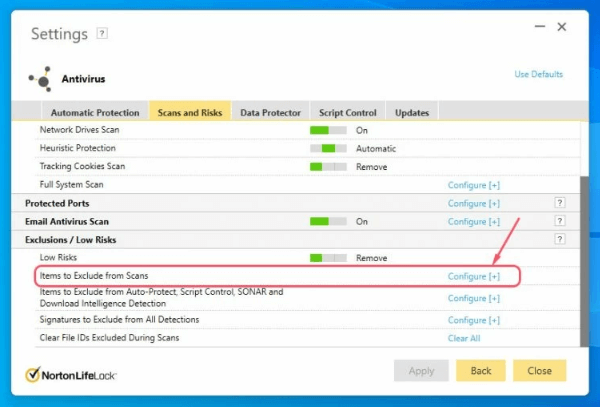The image size is (600, 407).
Task: Click the Use Defaults link
Action: point(538,74)
